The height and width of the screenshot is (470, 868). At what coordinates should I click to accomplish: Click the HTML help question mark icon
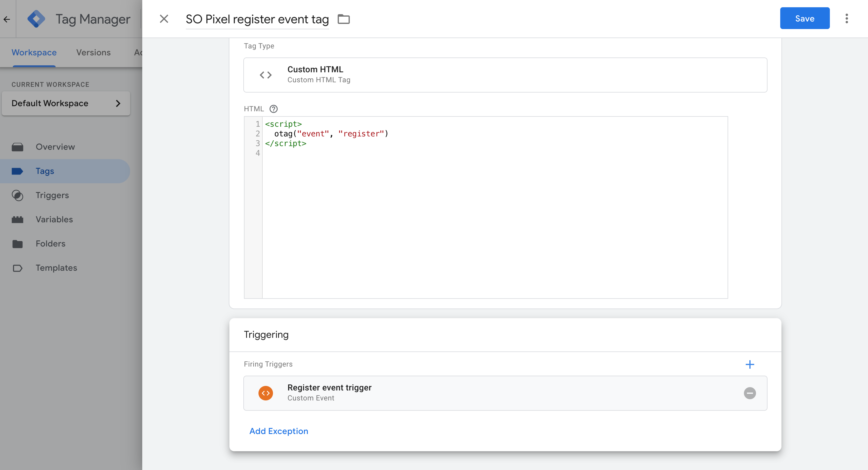(x=273, y=109)
